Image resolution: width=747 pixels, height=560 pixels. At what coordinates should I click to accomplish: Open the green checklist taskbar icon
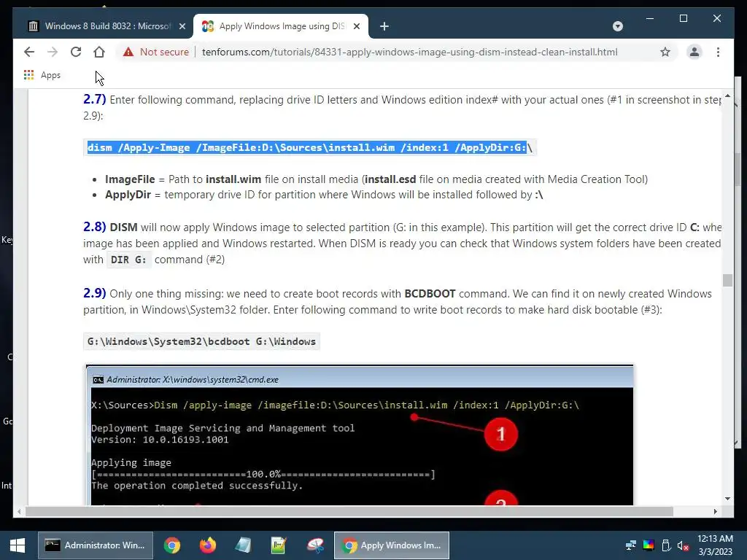pos(279,545)
